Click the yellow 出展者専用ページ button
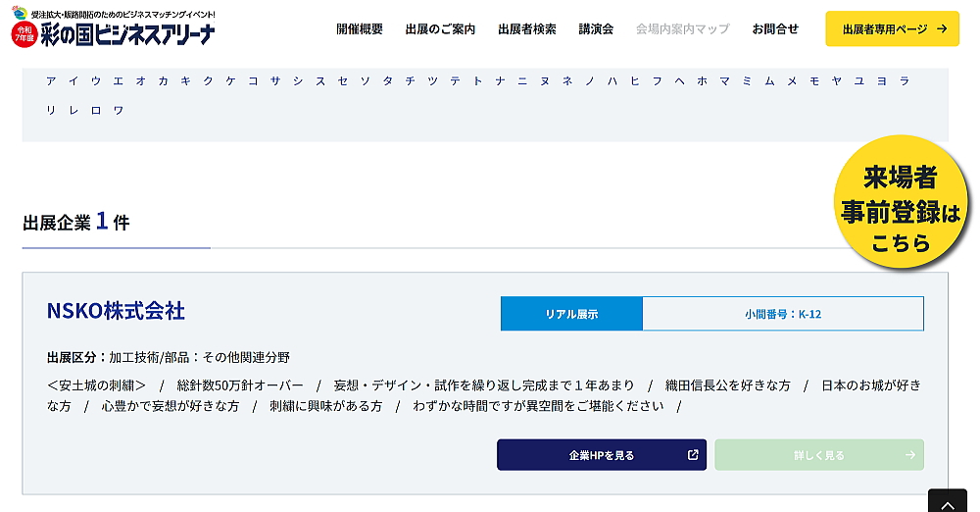 click(892, 29)
